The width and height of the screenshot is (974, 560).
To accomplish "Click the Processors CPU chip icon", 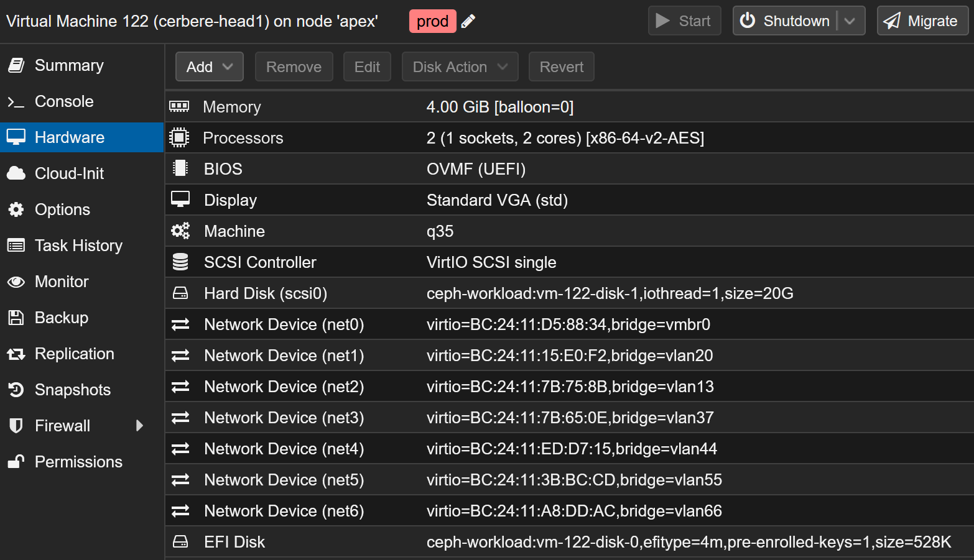I will pyautogui.click(x=179, y=137).
